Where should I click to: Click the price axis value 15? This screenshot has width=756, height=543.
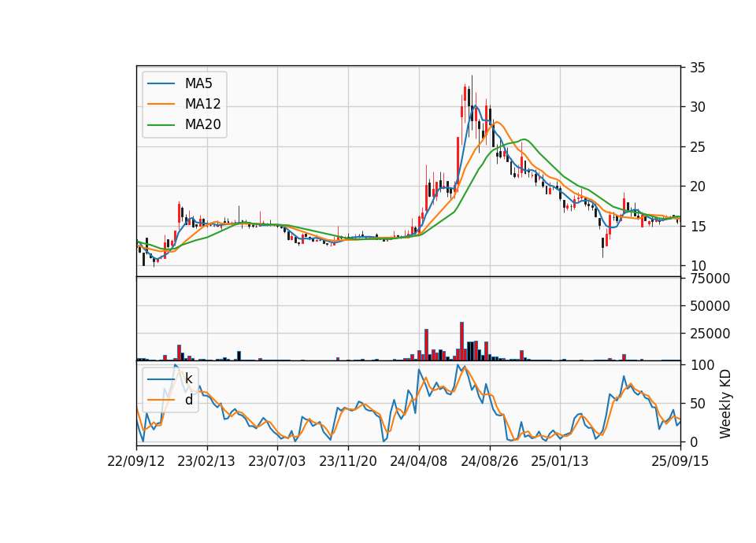tap(698, 227)
